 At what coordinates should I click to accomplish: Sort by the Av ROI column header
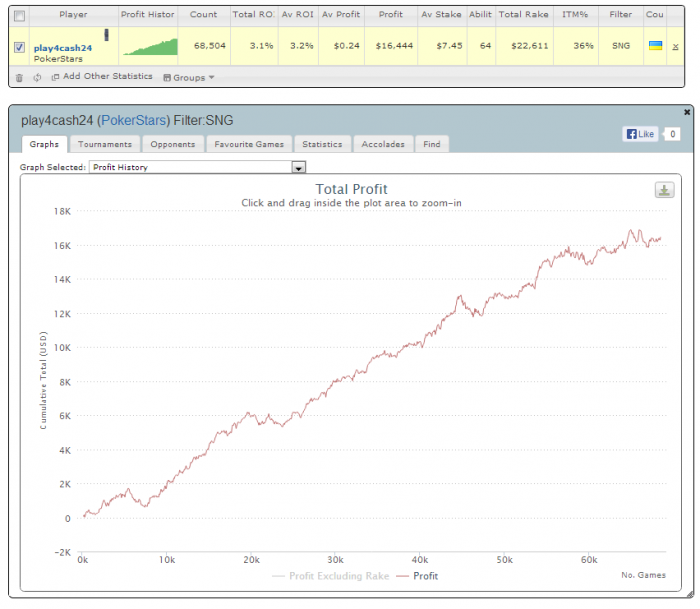pos(298,15)
